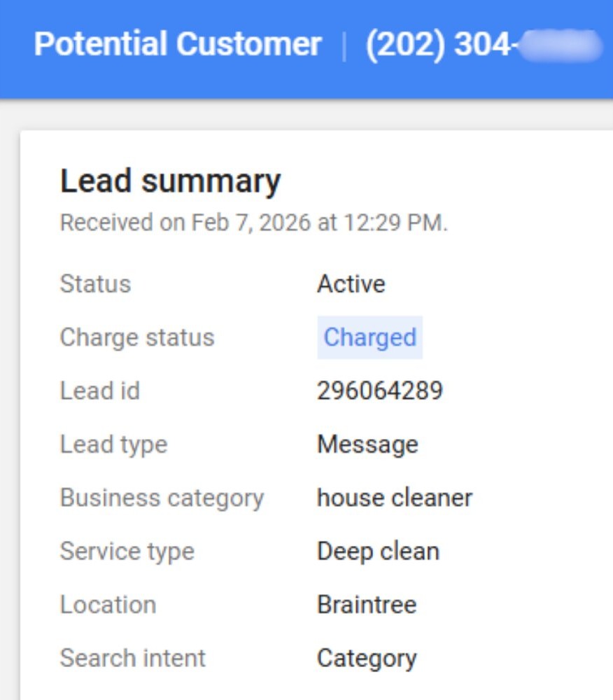
Task: Click the lead id number 296064289
Action: (x=379, y=391)
